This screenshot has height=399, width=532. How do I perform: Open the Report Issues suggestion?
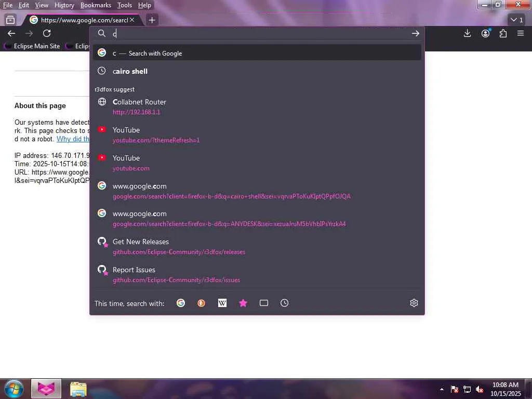click(x=257, y=275)
